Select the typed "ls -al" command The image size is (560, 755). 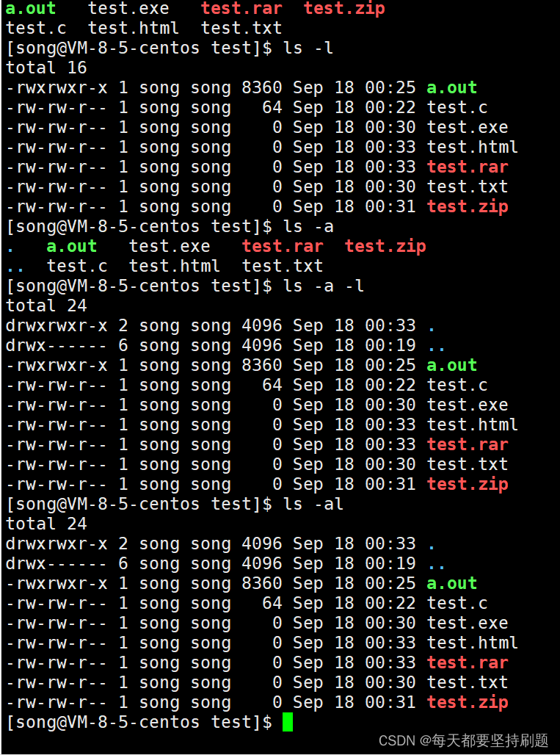pyautogui.click(x=313, y=504)
